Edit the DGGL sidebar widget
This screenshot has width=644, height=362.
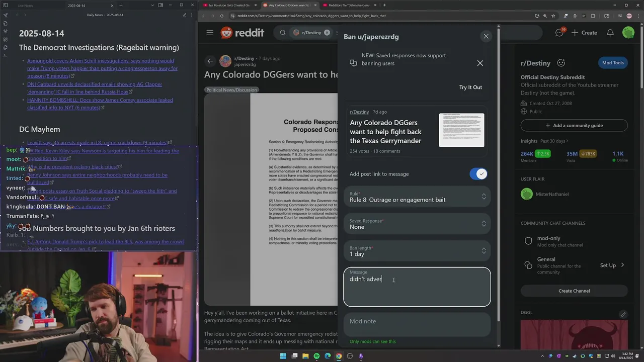click(x=623, y=315)
